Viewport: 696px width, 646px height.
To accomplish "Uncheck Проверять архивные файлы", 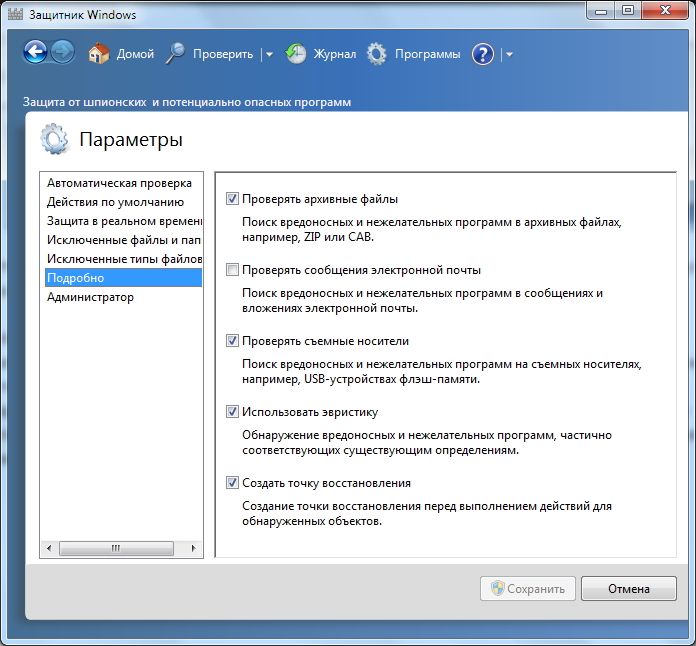I will coord(233,199).
